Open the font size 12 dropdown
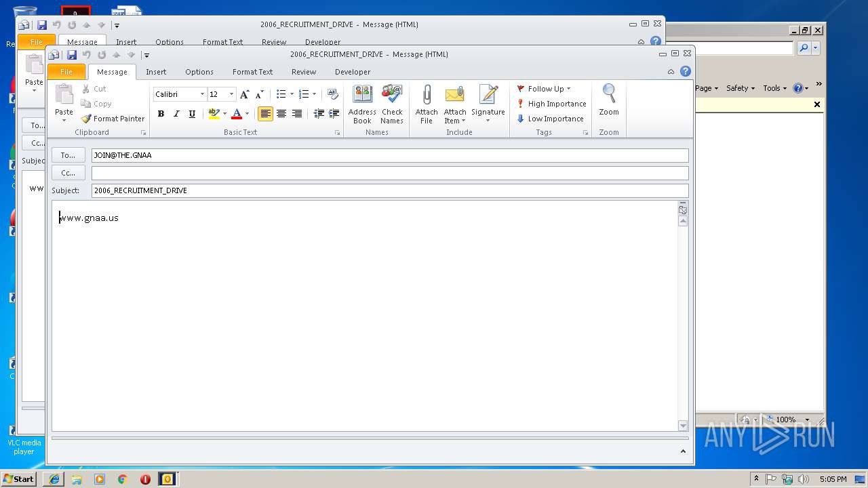Image resolution: width=868 pixels, height=488 pixels. pyautogui.click(x=231, y=94)
